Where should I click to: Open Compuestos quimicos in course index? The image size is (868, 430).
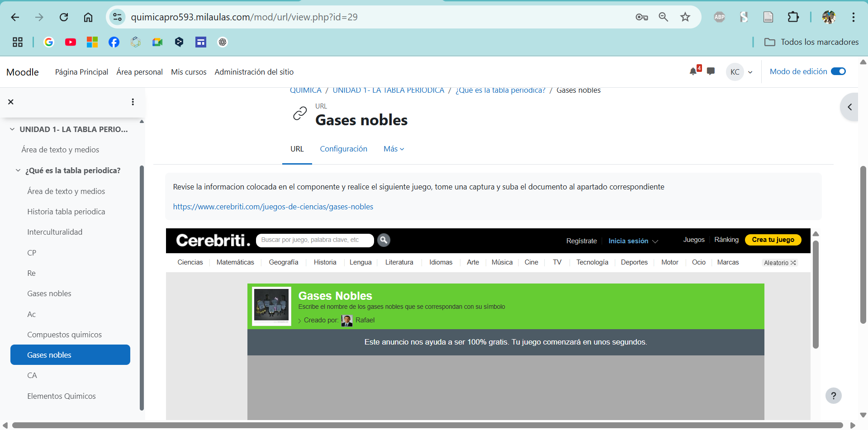pos(64,335)
